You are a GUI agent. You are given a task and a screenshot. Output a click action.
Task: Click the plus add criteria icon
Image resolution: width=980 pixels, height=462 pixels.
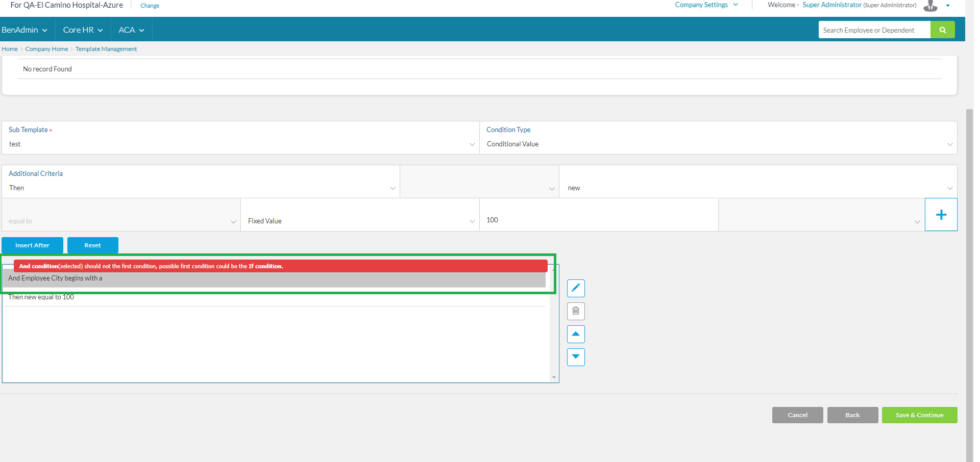[941, 215]
